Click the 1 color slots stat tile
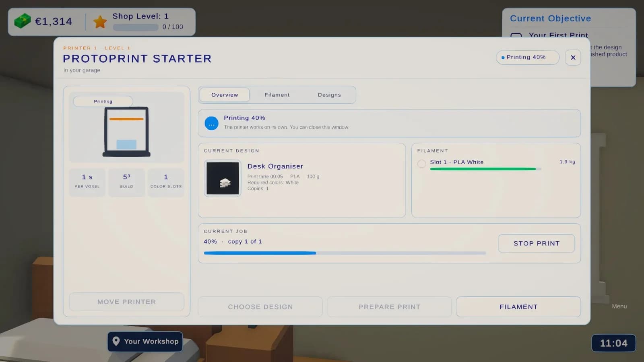This screenshot has width=644, height=362. [x=166, y=182]
